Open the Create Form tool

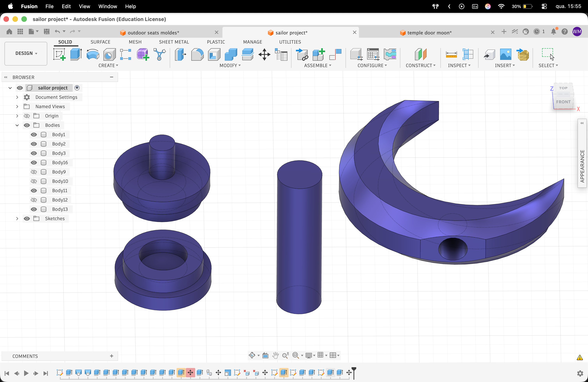[143, 54]
